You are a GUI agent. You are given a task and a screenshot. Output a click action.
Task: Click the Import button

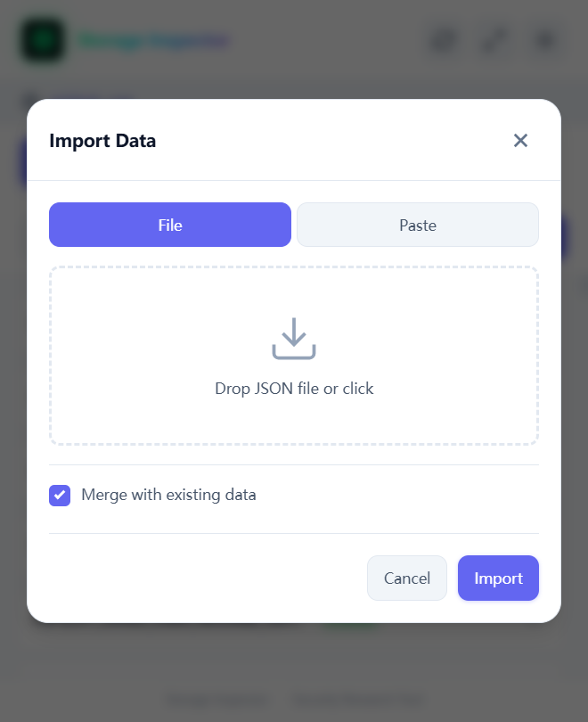point(498,578)
